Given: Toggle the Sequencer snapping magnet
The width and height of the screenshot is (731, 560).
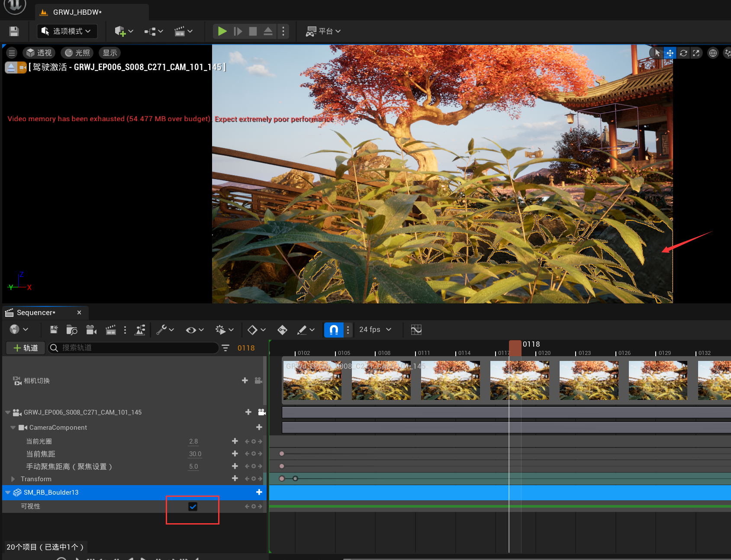Looking at the screenshot, I should (334, 330).
